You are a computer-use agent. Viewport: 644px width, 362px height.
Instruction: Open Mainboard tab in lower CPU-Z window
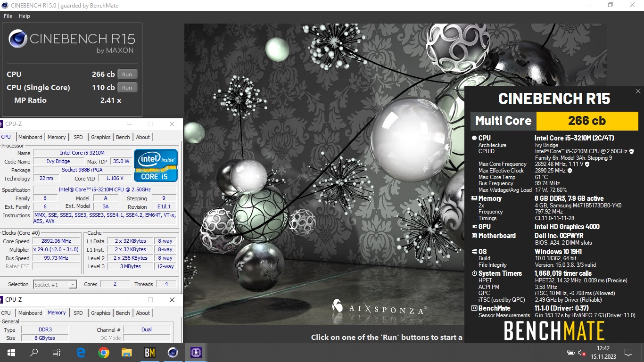coord(30,313)
